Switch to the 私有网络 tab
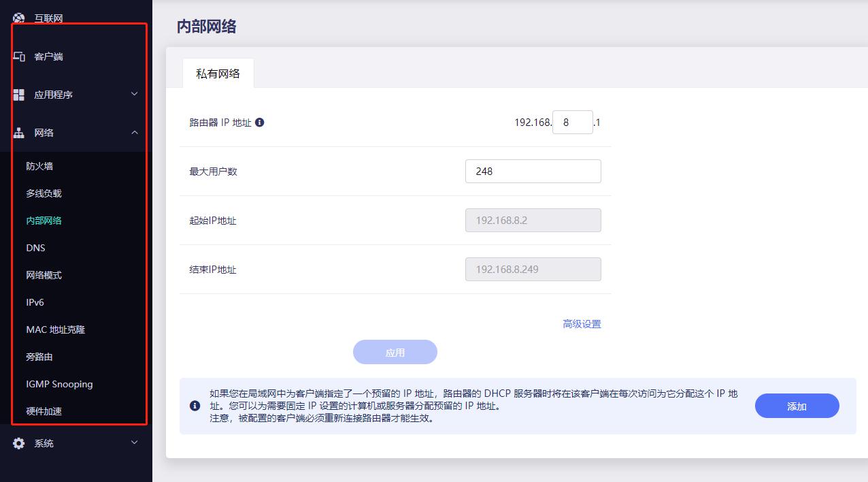The height and width of the screenshot is (482, 868). (218, 73)
